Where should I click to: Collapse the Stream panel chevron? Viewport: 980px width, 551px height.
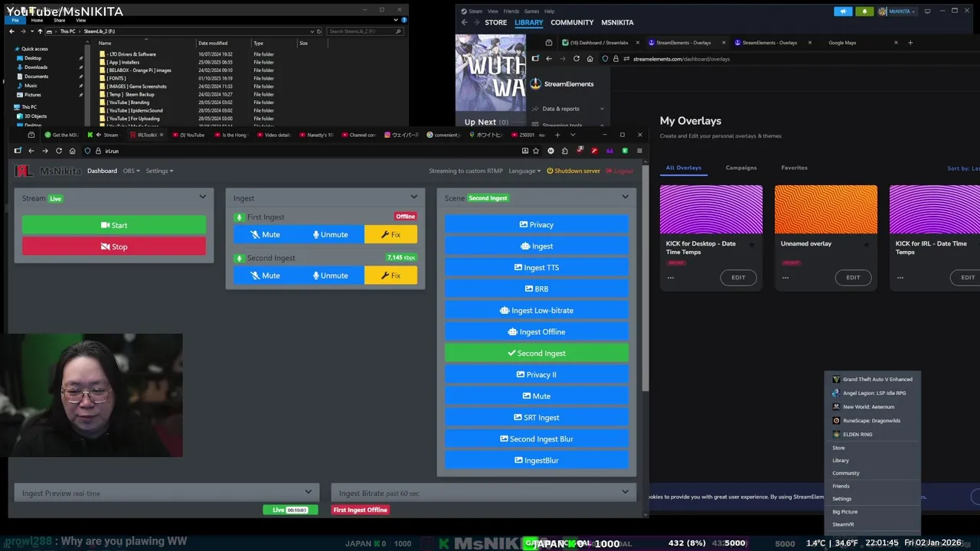(202, 197)
